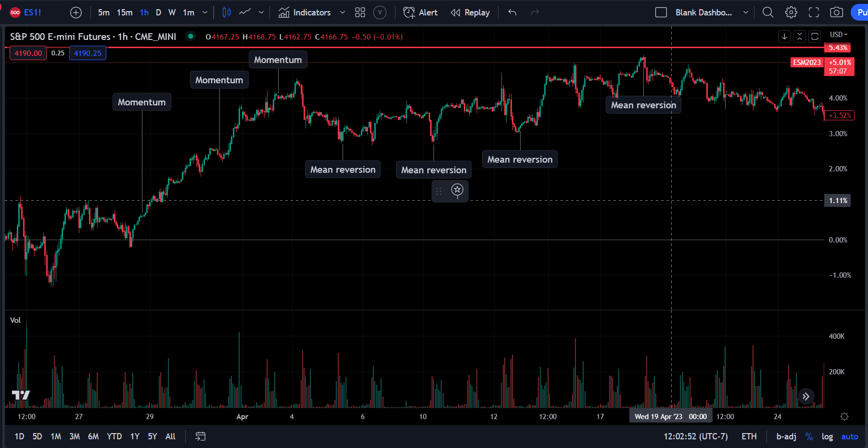Set the range to 3M

pyautogui.click(x=75, y=436)
